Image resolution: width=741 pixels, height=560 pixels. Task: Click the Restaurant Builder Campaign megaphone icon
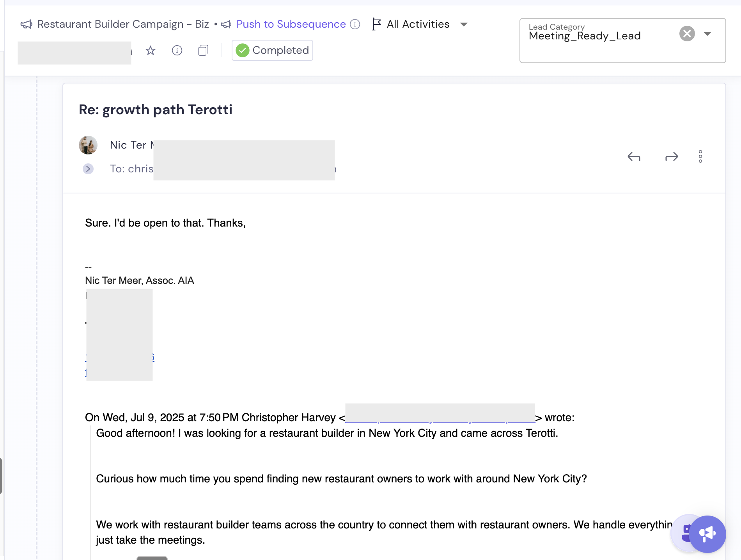coord(27,25)
